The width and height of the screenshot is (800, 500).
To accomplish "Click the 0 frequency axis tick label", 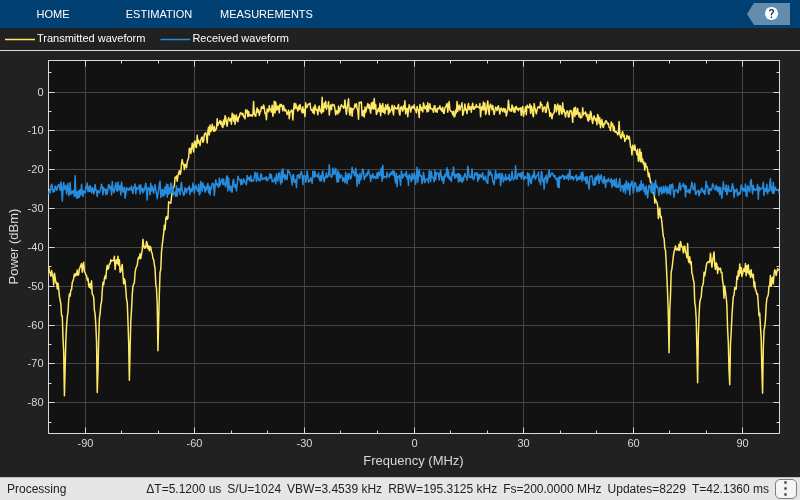I will tap(414, 443).
